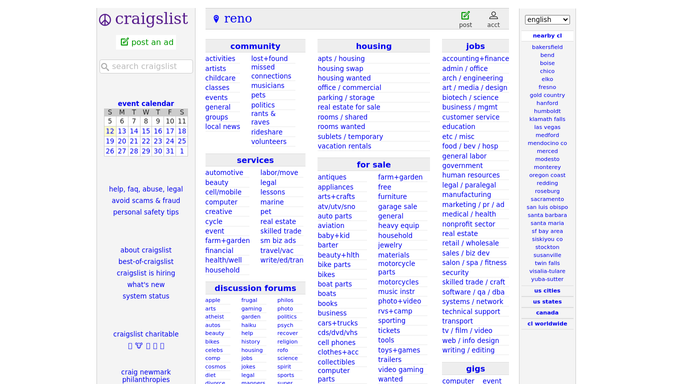Screen dimensions: 683x384
Task: Open the gigs section header
Action: coord(475,369)
